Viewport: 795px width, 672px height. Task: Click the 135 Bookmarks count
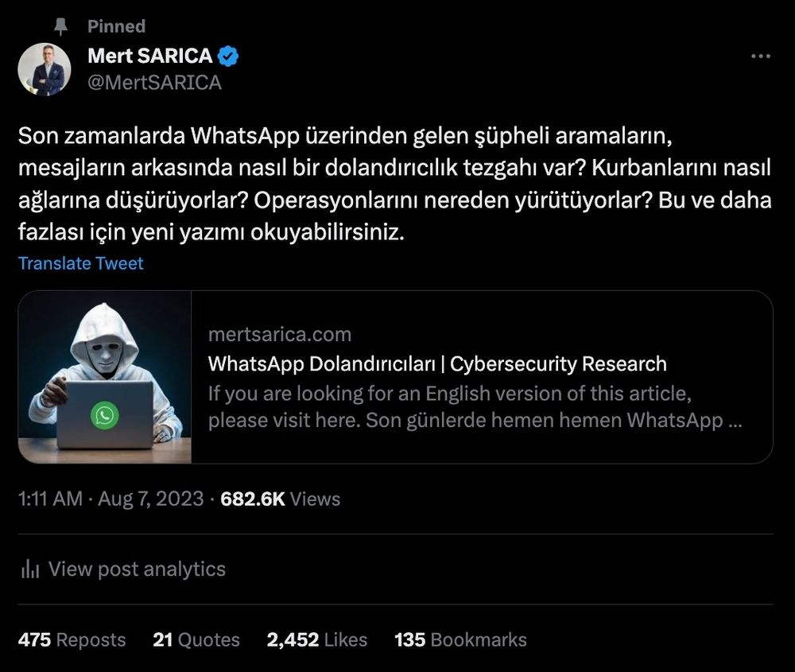point(460,639)
